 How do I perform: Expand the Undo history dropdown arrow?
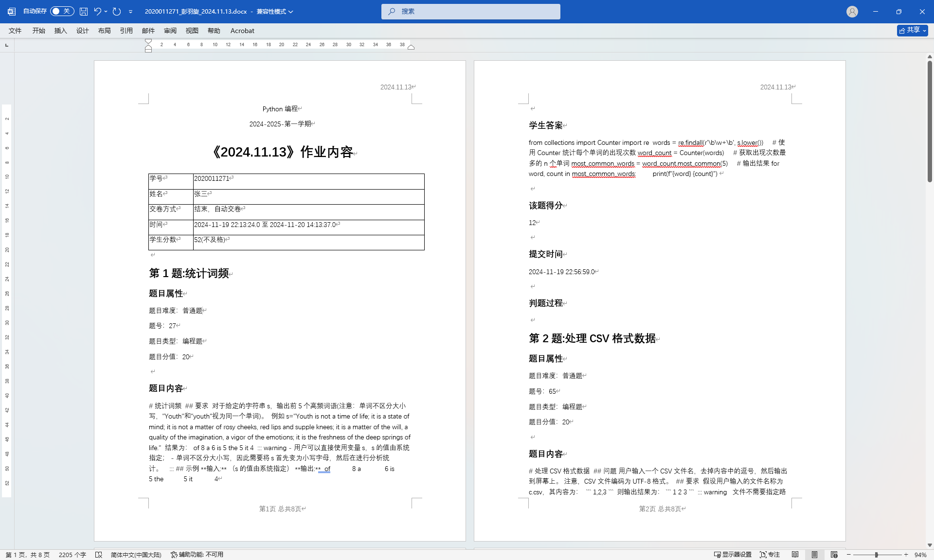[106, 11]
